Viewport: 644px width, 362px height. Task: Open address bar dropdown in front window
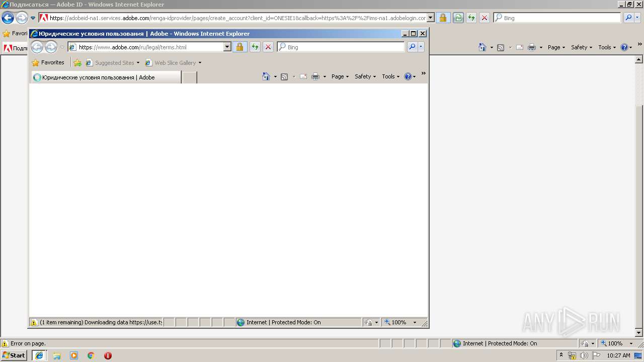point(227,47)
